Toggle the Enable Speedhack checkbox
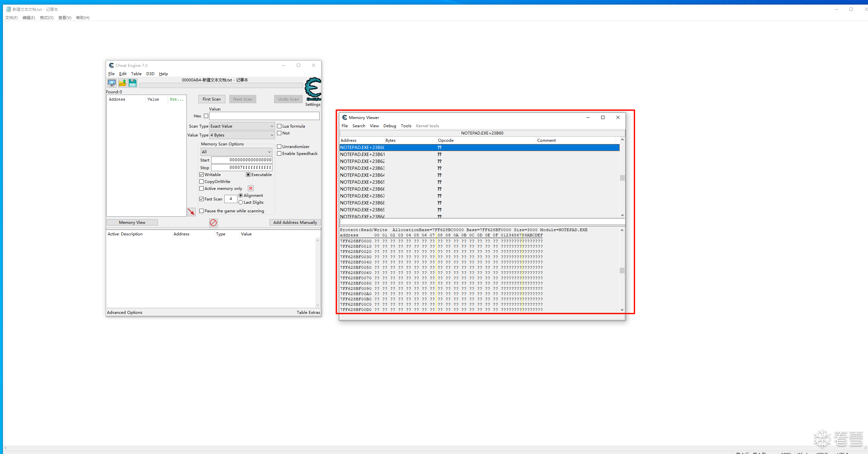Viewport: 868px width, 454px height. pyautogui.click(x=279, y=153)
